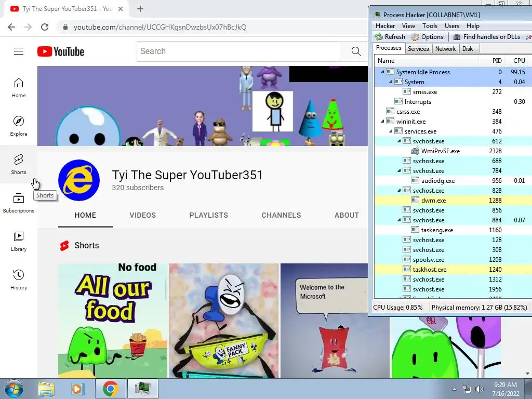Screen dimensions: 532x399
Task: Collapse the System process tree node
Action: coord(391,82)
